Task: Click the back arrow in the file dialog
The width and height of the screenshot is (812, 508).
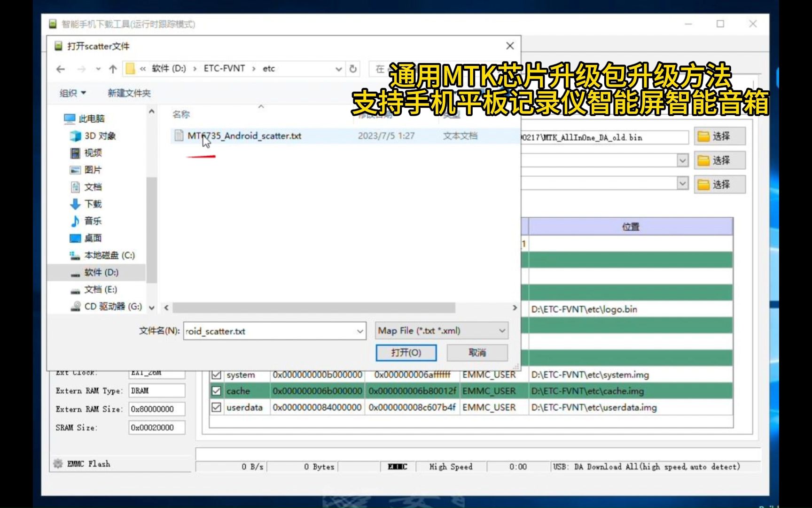Action: 61,69
